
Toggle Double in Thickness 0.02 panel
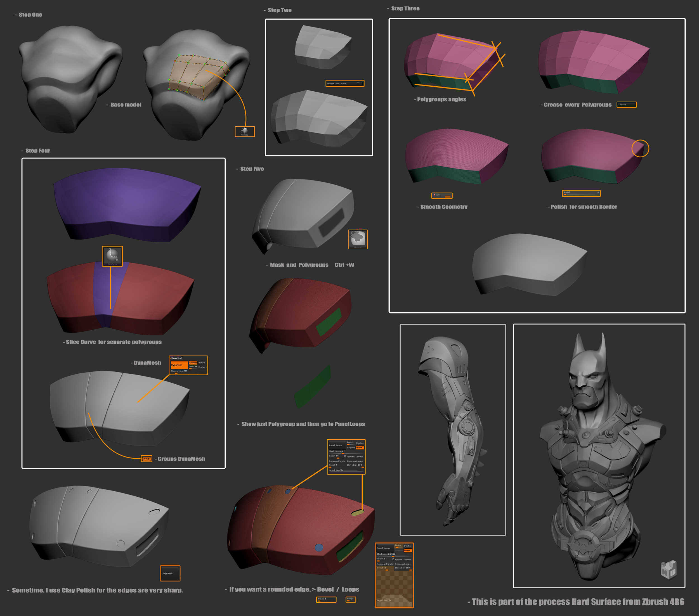click(x=360, y=443)
